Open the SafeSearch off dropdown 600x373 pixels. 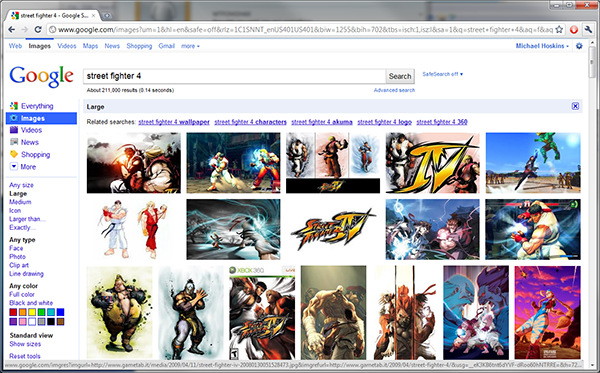click(443, 74)
